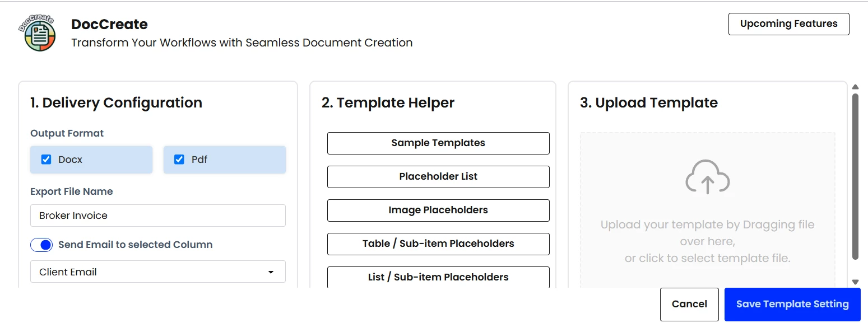This screenshot has width=868, height=323.
Task: Click the cloud upload icon
Action: point(708,177)
